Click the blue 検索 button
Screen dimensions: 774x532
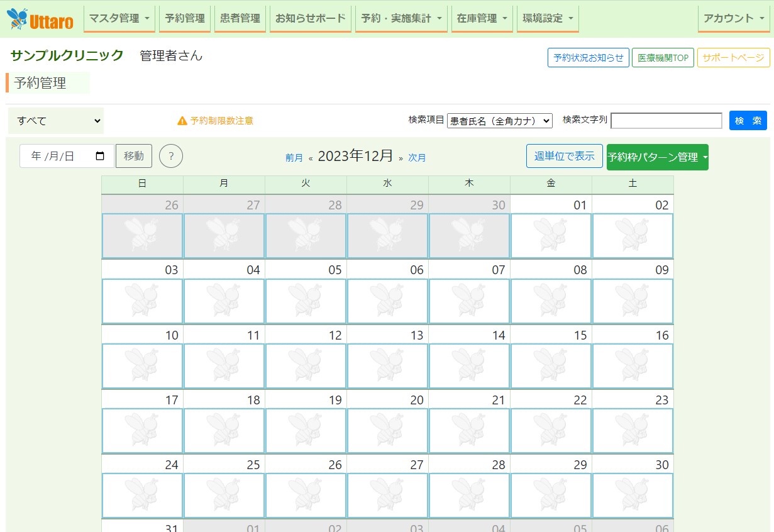(x=748, y=121)
